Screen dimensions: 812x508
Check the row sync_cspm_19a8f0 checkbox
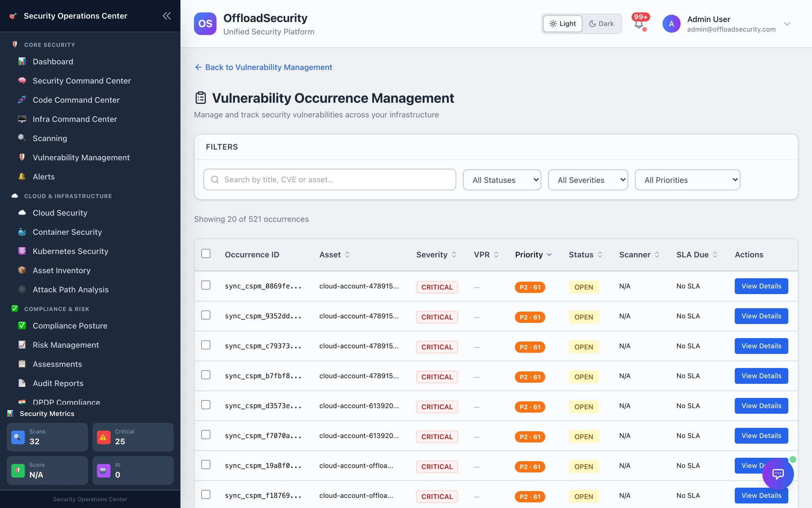[x=206, y=465]
